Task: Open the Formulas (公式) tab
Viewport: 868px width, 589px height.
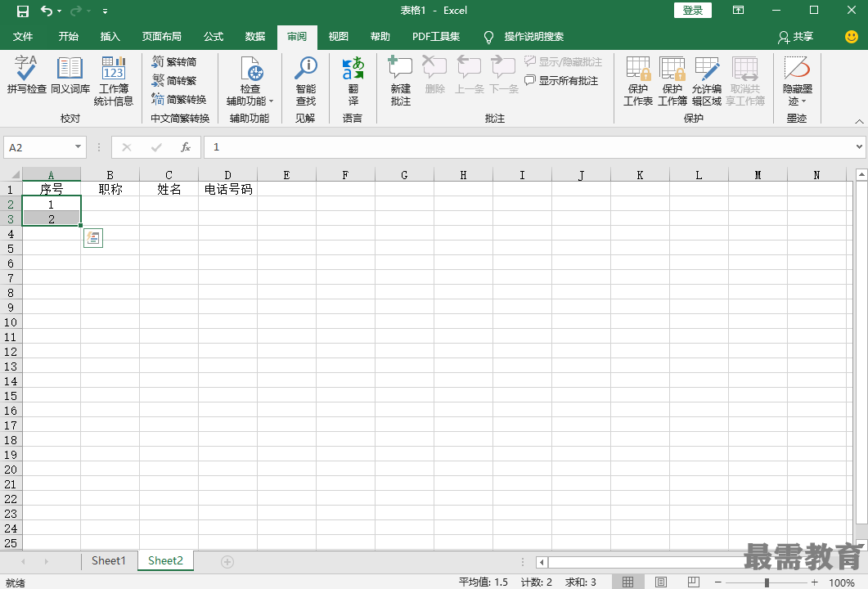Action: click(x=214, y=37)
